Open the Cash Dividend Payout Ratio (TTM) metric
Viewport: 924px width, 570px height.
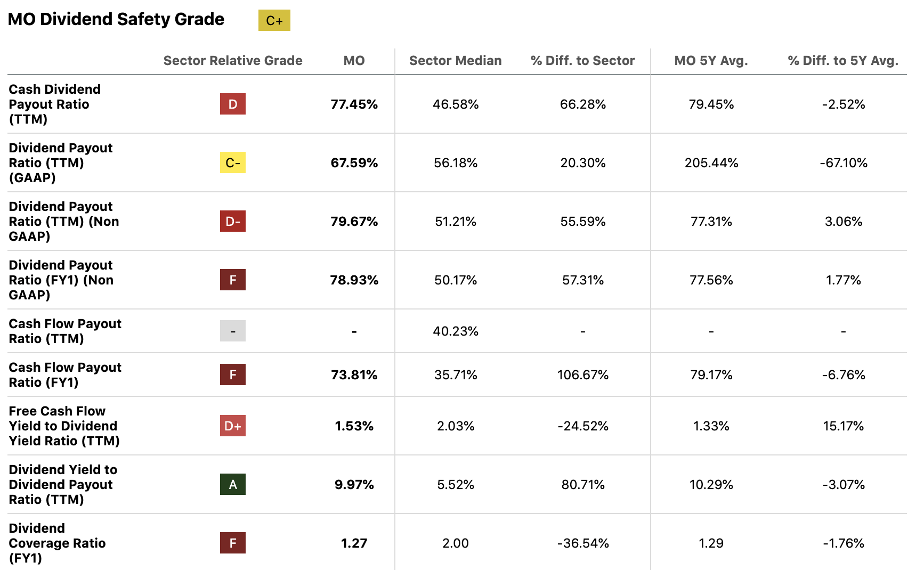(x=54, y=104)
